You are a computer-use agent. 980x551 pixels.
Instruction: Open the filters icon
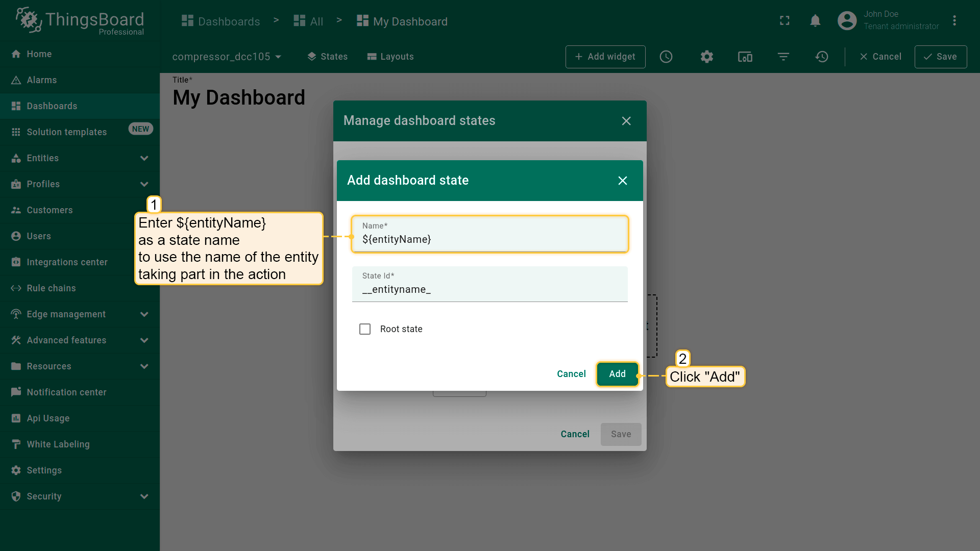pos(783,57)
